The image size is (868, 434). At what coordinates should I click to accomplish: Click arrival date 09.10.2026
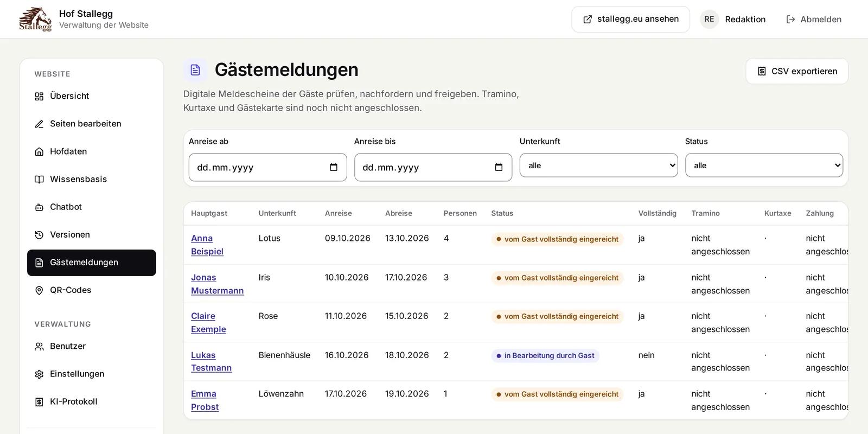[348, 238]
